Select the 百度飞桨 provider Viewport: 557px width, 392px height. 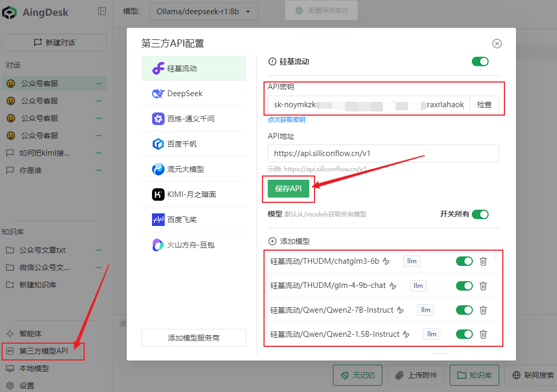194,220
